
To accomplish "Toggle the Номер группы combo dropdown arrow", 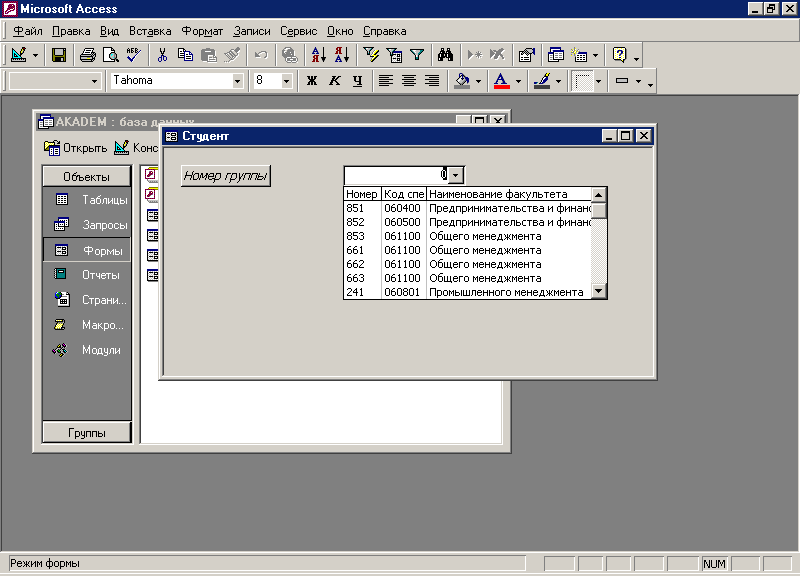I will pyautogui.click(x=456, y=175).
